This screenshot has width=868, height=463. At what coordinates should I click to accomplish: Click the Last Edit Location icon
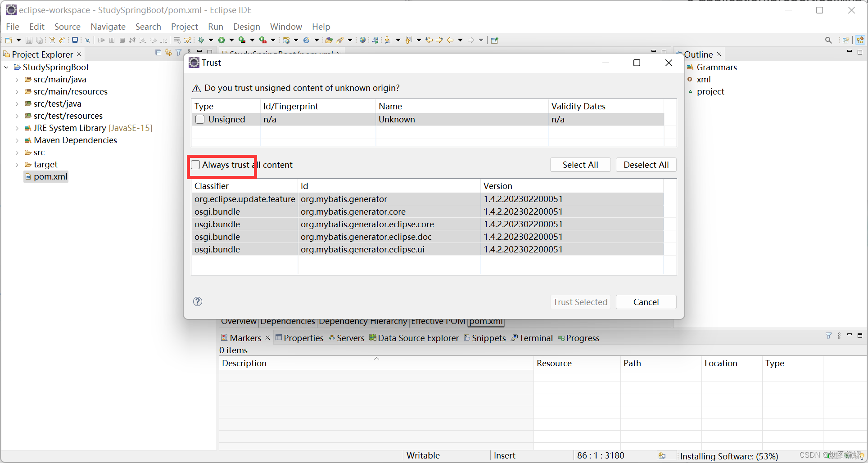[x=429, y=40]
